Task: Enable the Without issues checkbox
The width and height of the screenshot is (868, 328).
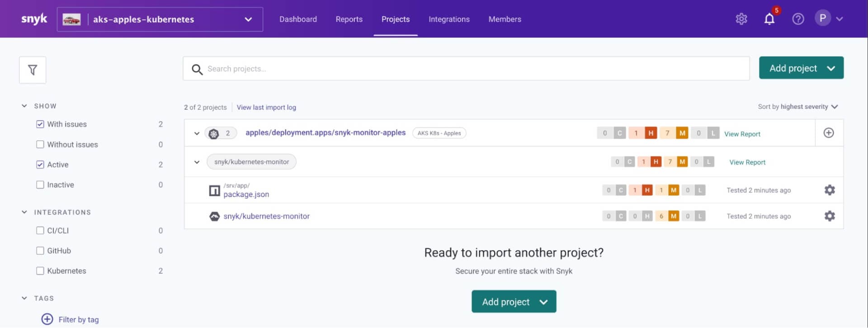Action: [x=40, y=145]
